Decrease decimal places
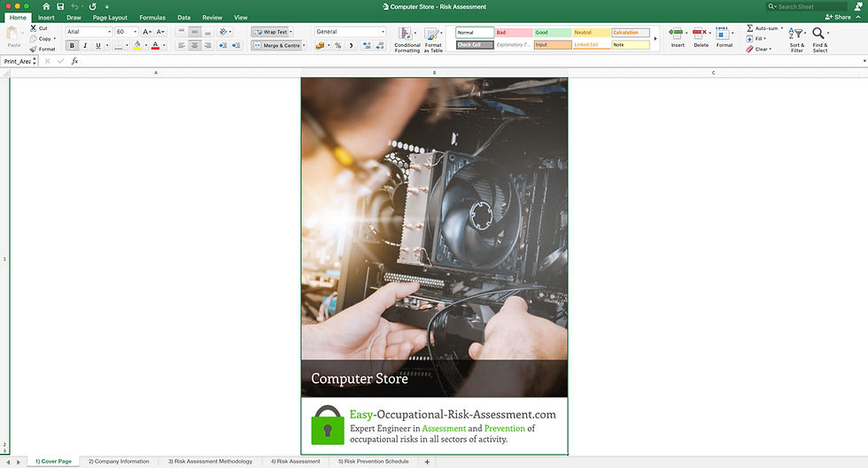Image resolution: width=868 pixels, height=468 pixels. point(380,45)
